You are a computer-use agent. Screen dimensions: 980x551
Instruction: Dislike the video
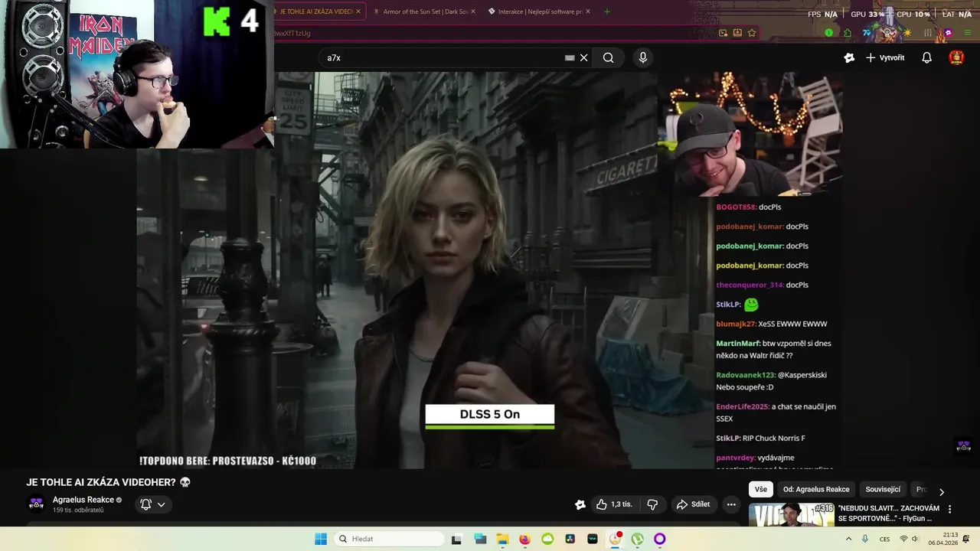click(x=652, y=504)
